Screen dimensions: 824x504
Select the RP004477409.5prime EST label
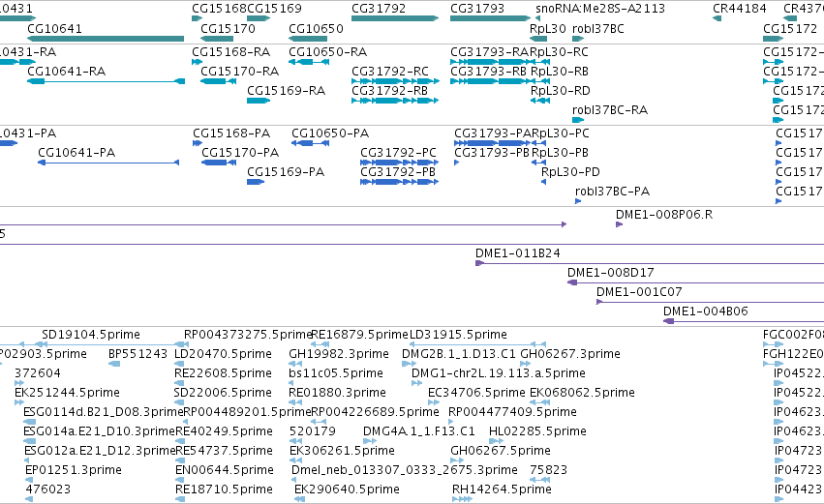pos(512,412)
